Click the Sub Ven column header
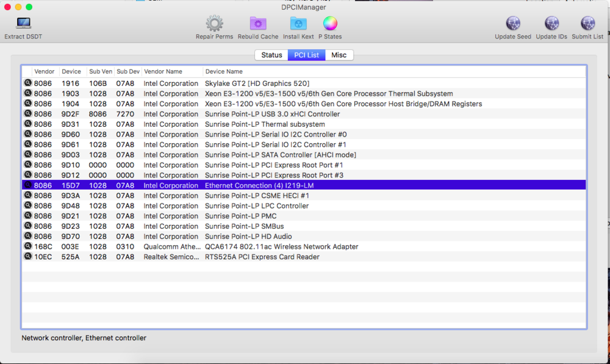 tap(101, 71)
